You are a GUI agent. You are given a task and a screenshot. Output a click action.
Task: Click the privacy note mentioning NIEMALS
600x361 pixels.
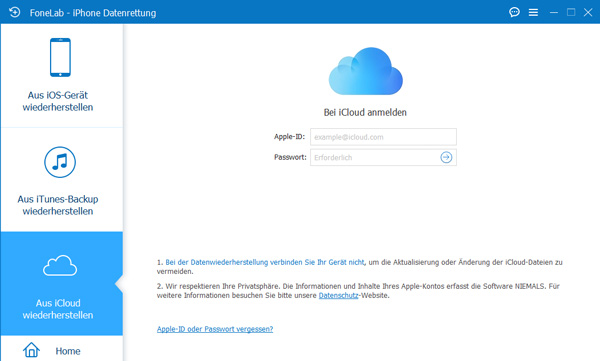[359, 291]
